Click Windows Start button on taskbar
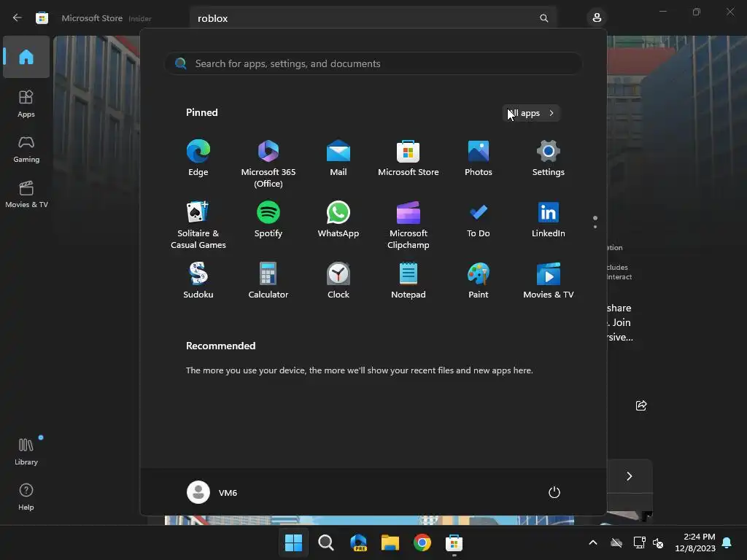 (x=293, y=542)
